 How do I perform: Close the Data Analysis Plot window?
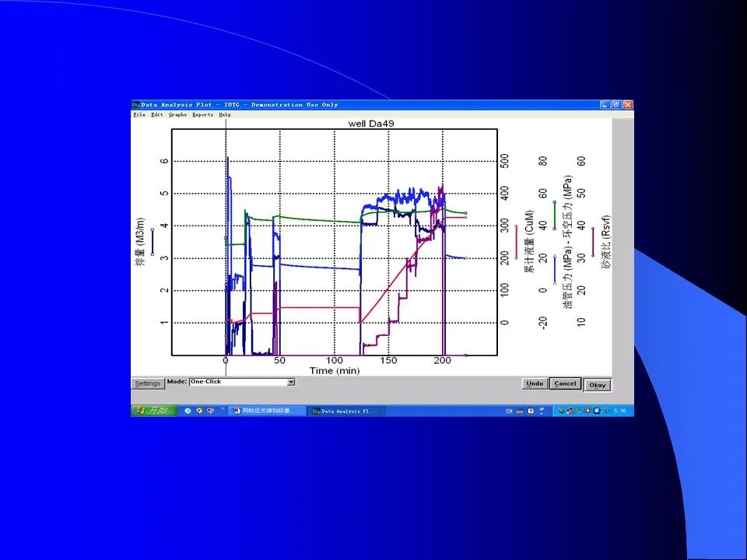tap(628, 105)
